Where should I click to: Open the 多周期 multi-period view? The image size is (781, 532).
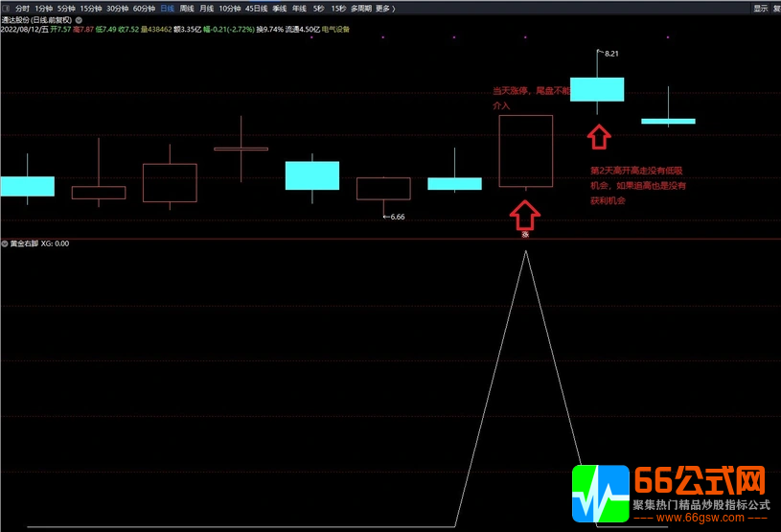pyautogui.click(x=360, y=8)
